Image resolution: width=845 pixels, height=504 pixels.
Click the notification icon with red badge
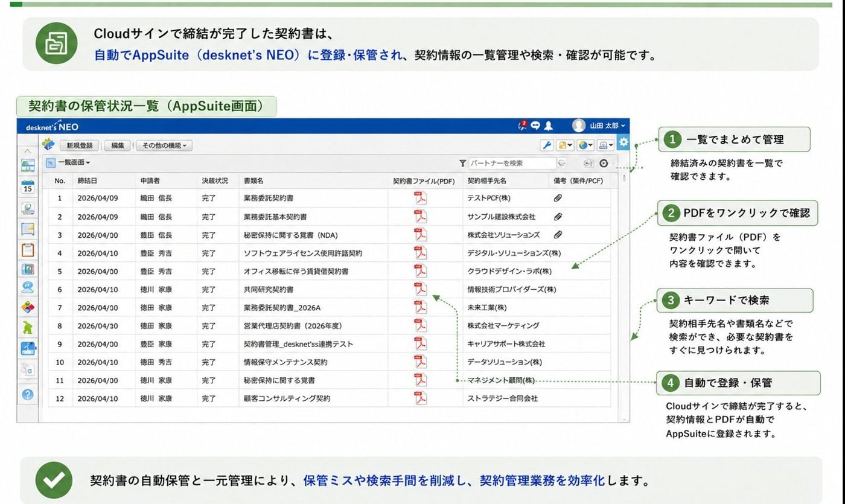pyautogui.click(x=522, y=126)
